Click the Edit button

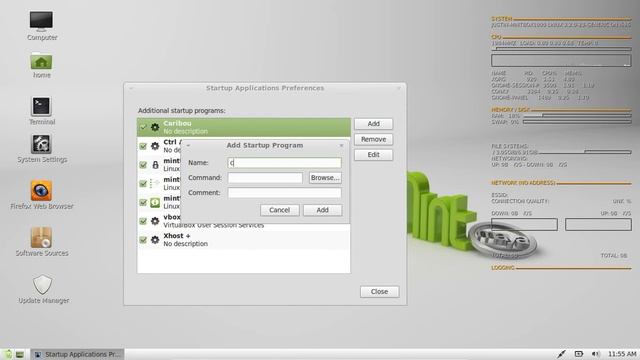click(x=373, y=155)
